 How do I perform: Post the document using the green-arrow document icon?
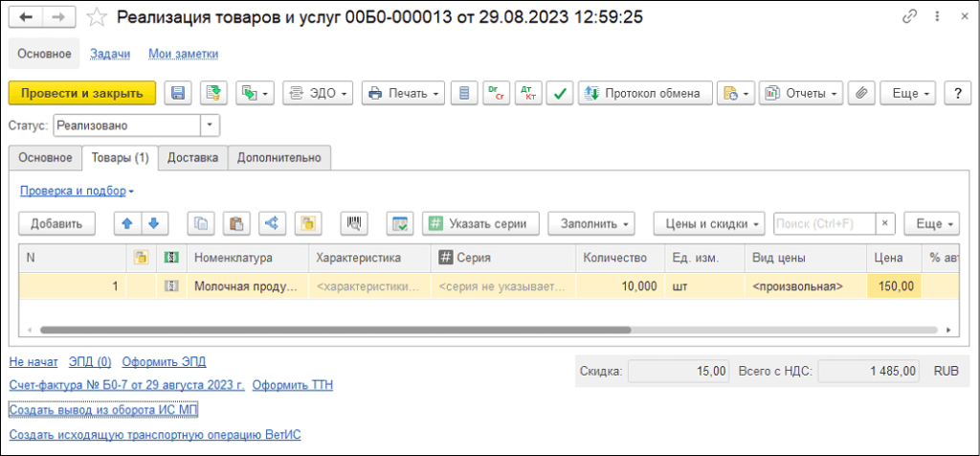coord(213,93)
